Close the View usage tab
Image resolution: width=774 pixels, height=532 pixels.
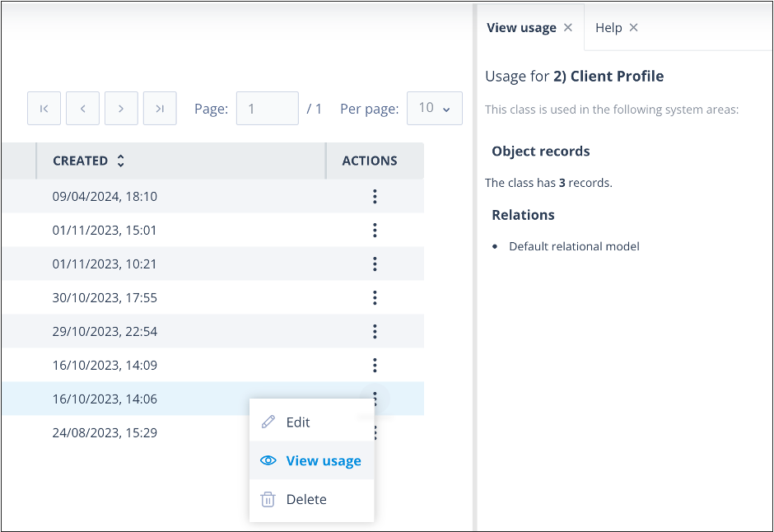coord(568,28)
